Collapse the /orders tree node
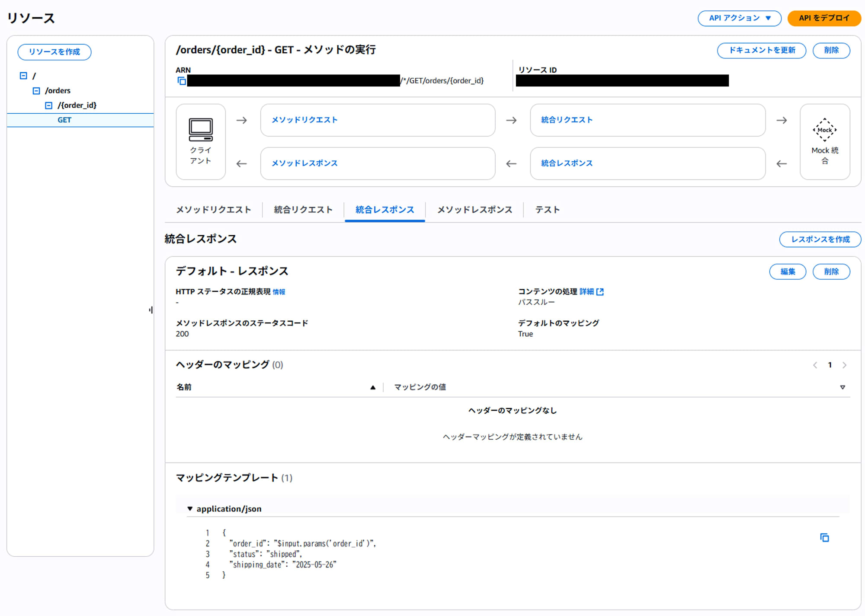The image size is (865, 616). coord(36,91)
